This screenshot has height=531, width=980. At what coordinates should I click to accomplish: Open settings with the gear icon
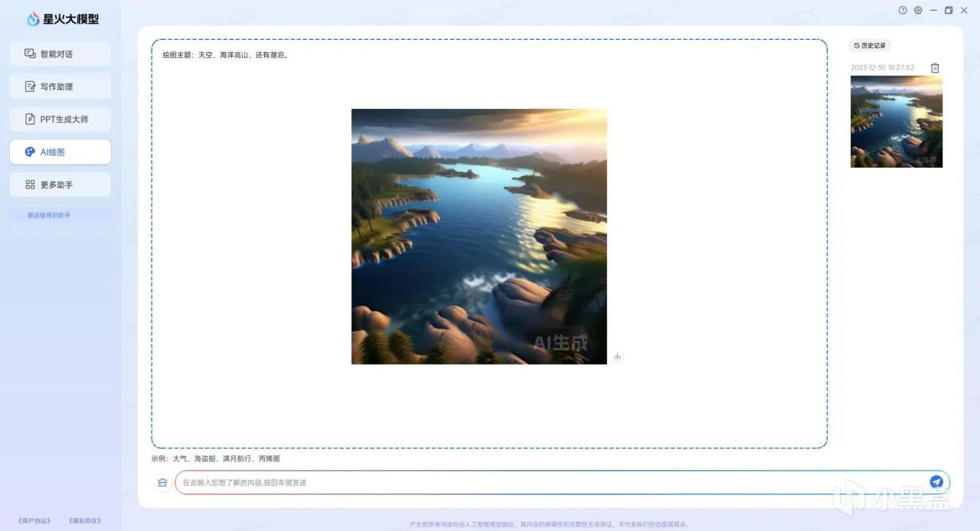[x=918, y=10]
